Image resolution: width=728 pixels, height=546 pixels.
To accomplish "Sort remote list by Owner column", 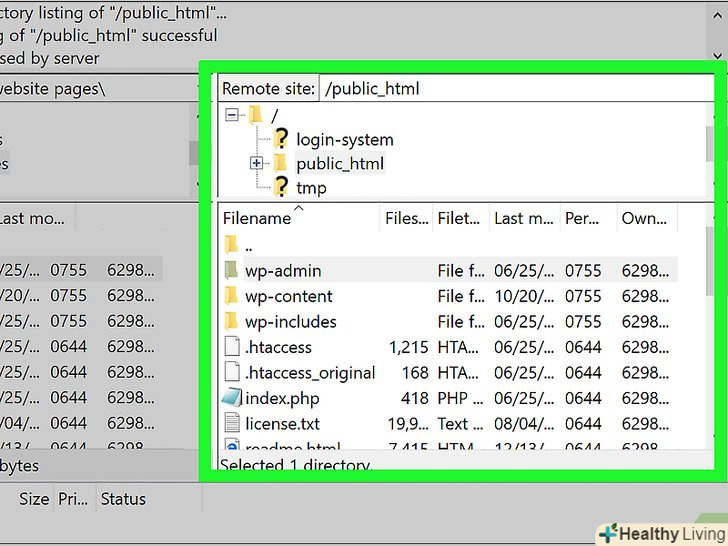I will (647, 218).
